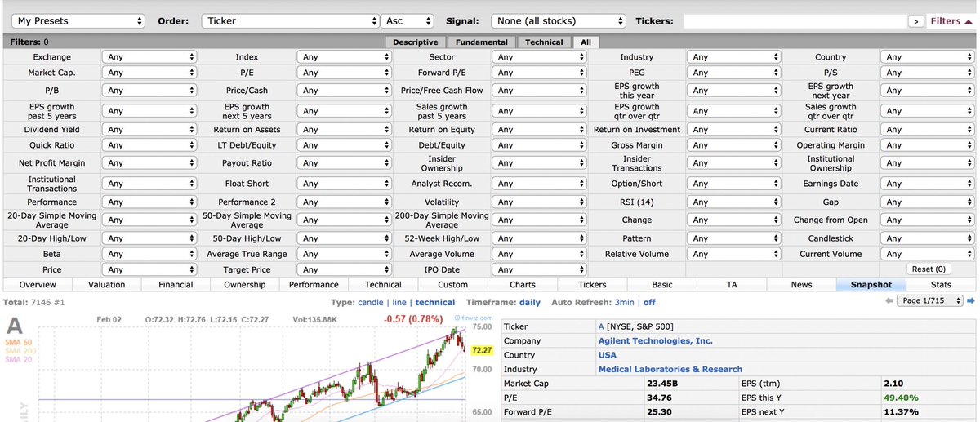Open the Ownership view tab

coord(245,285)
